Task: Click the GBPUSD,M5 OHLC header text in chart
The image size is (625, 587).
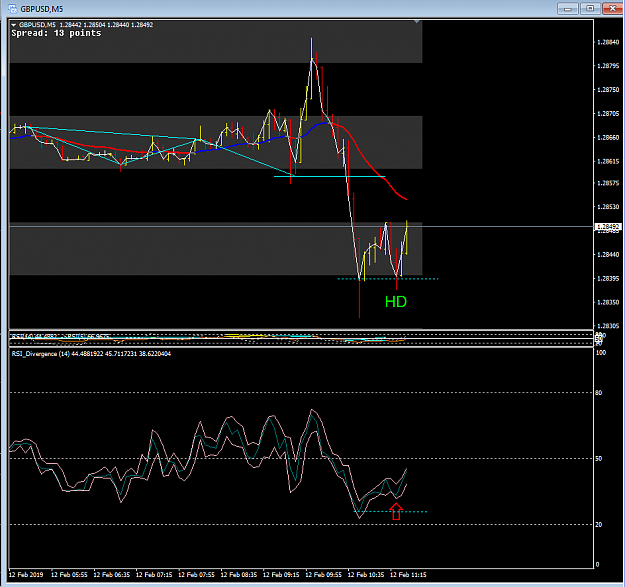Action: pos(86,25)
